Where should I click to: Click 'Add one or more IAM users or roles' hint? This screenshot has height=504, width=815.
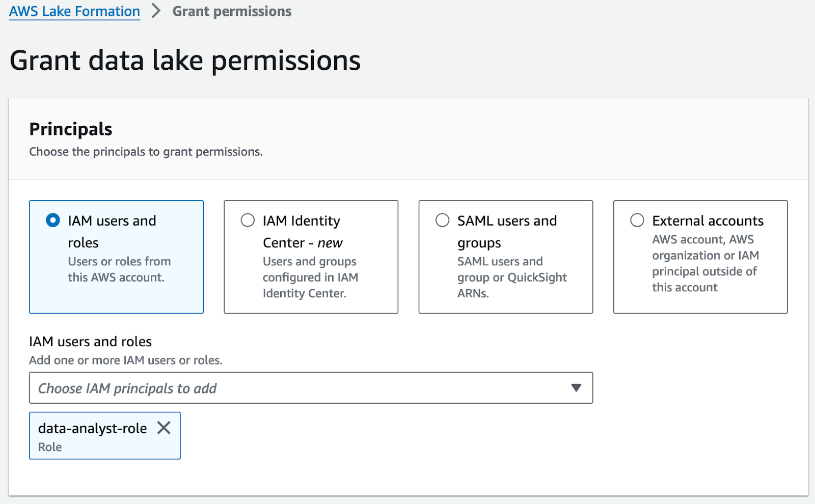[x=126, y=360]
